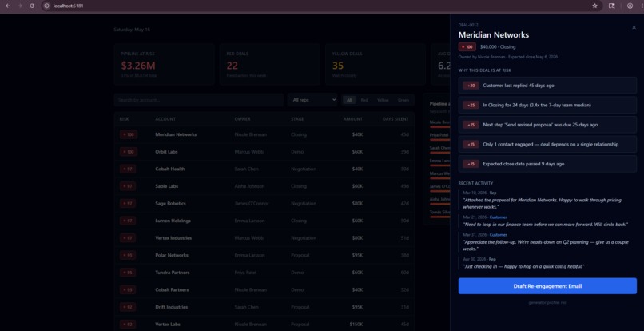Open the Sable Labs deal row
This screenshot has height=331, width=644.
(x=264, y=186)
